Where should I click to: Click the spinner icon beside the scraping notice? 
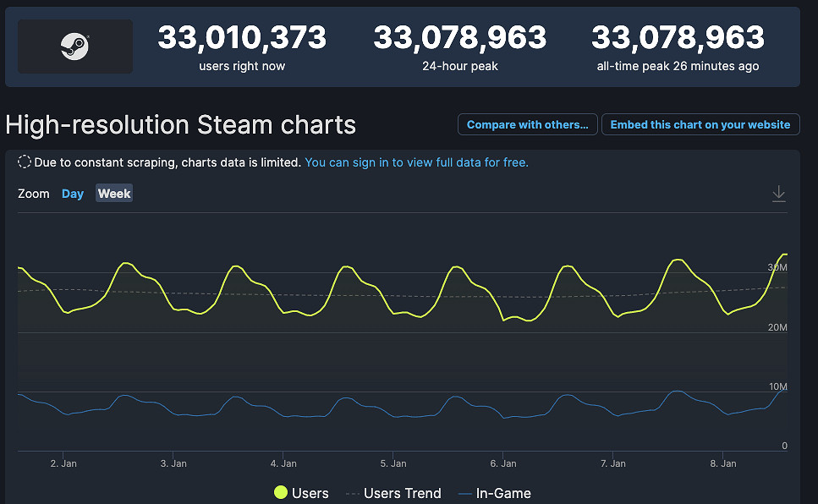click(24, 161)
